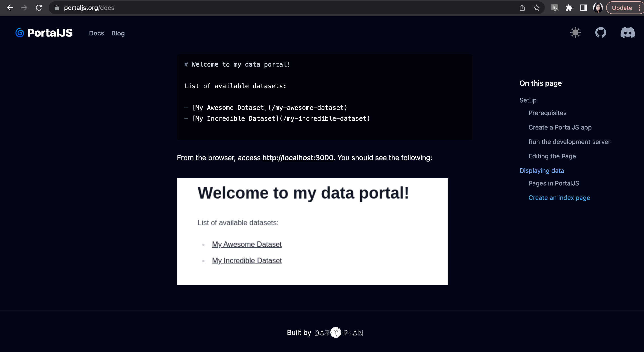Reload the current page
The height and width of the screenshot is (352, 644).
coord(39,8)
